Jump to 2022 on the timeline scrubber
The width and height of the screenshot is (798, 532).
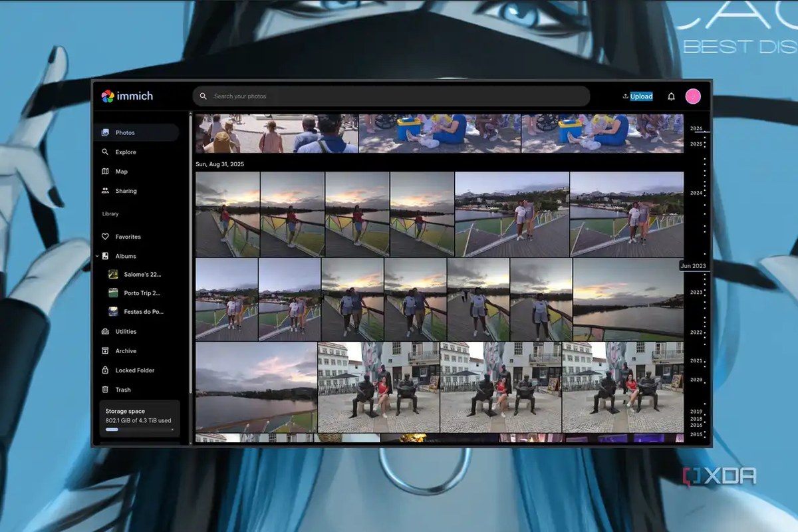click(x=696, y=332)
